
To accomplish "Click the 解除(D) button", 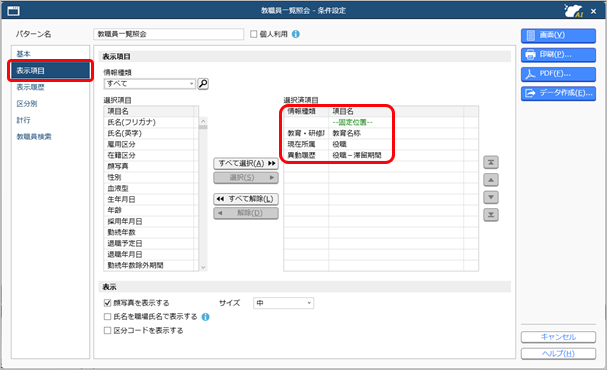I will [246, 213].
